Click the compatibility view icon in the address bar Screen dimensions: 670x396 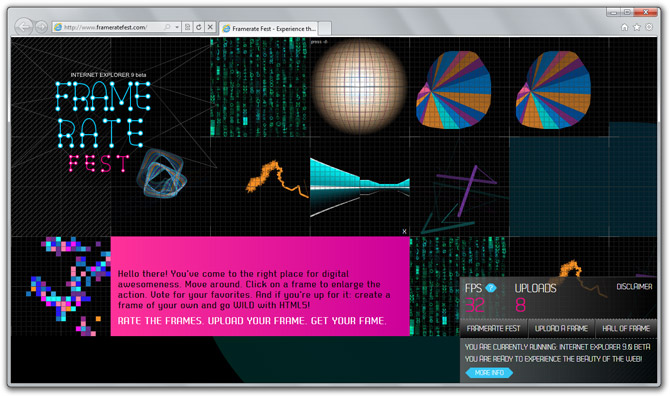(x=187, y=27)
